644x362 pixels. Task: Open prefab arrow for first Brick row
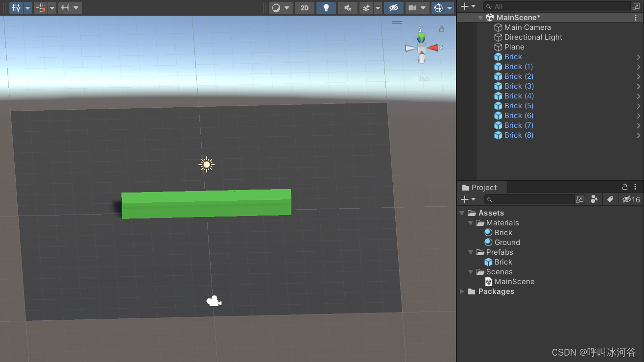tap(639, 57)
